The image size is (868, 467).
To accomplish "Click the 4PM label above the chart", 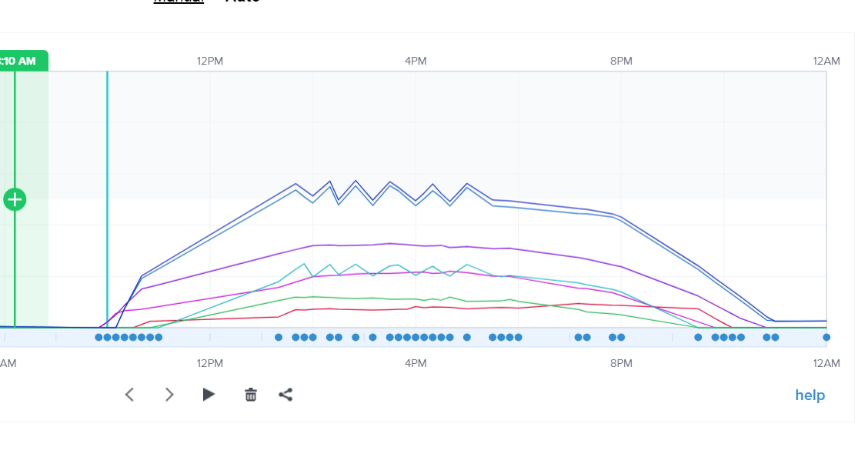I will coord(416,62).
